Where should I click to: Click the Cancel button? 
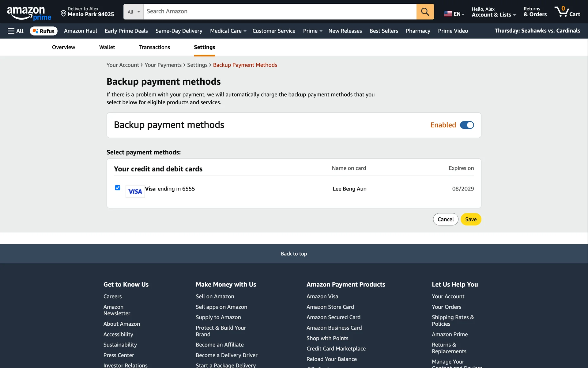[445, 219]
